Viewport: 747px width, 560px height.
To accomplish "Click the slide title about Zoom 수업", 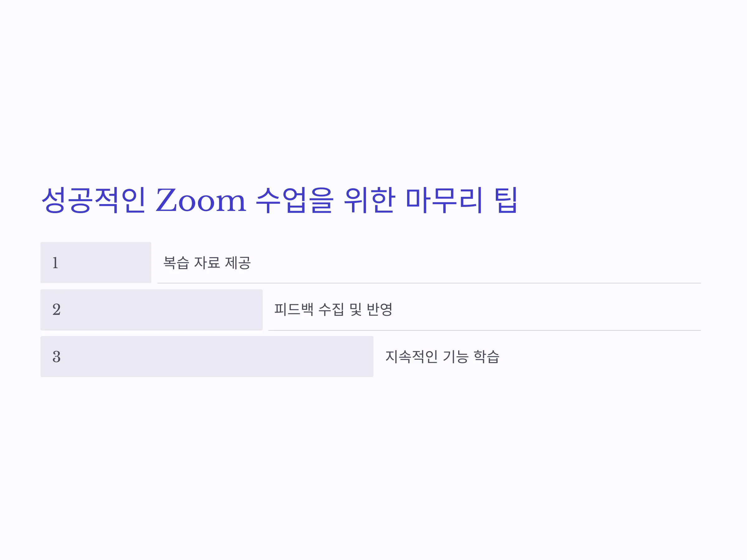I will click(279, 200).
